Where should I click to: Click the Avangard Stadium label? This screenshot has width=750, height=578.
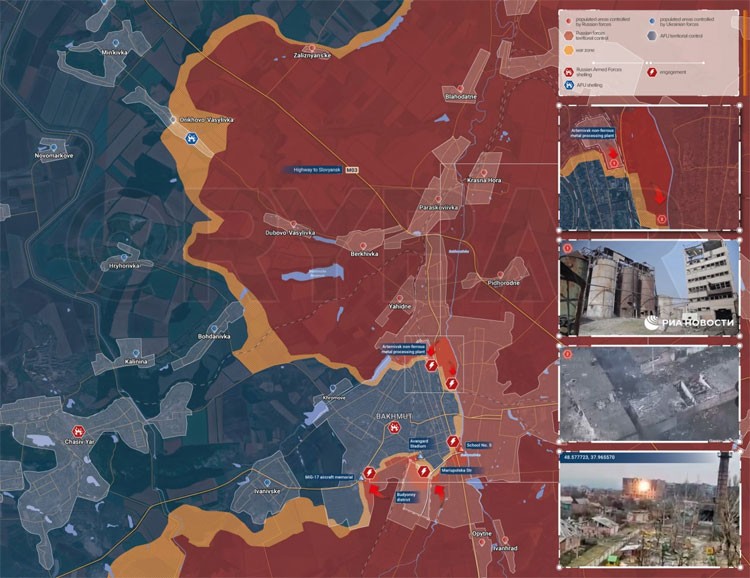coord(410,445)
